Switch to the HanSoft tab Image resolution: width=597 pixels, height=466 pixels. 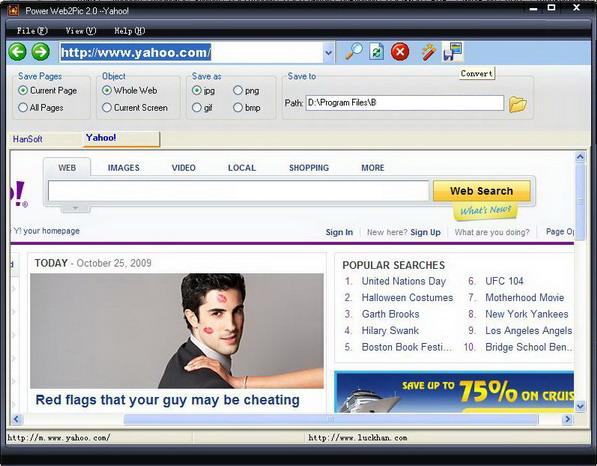(27, 139)
